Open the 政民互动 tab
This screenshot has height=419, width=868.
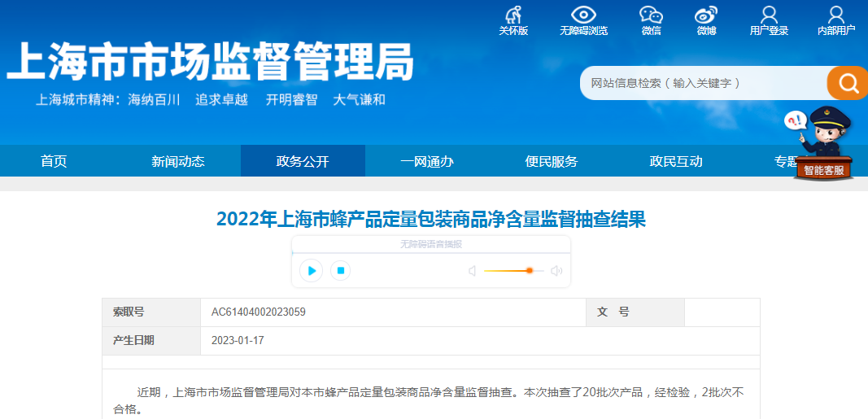click(676, 161)
